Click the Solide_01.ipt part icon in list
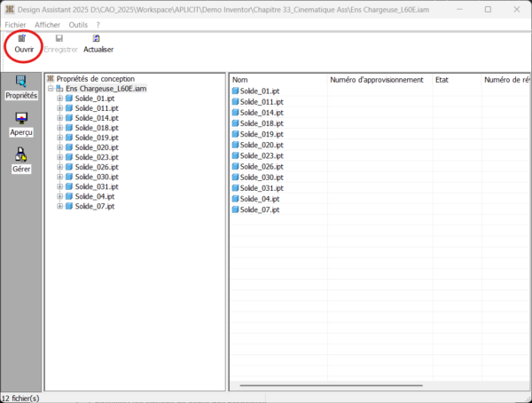 coord(236,91)
